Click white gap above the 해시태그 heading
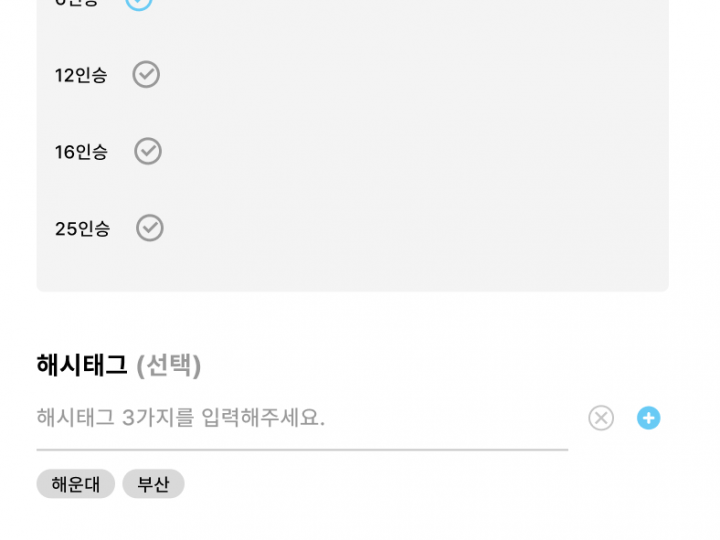This screenshot has width=720, height=540. pos(352,320)
